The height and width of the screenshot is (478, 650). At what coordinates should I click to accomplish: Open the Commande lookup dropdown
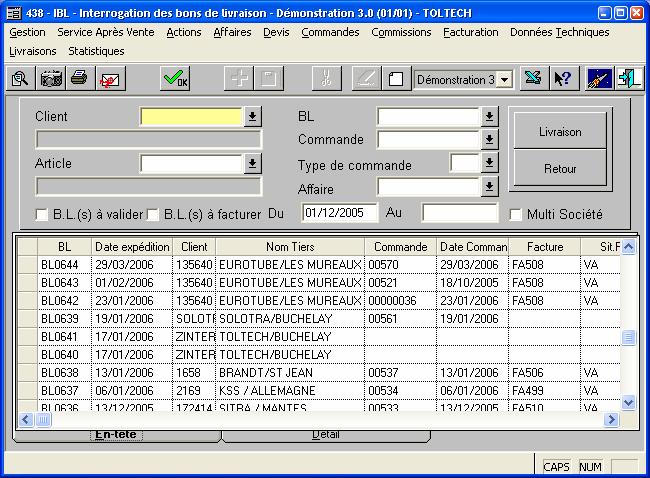point(489,140)
